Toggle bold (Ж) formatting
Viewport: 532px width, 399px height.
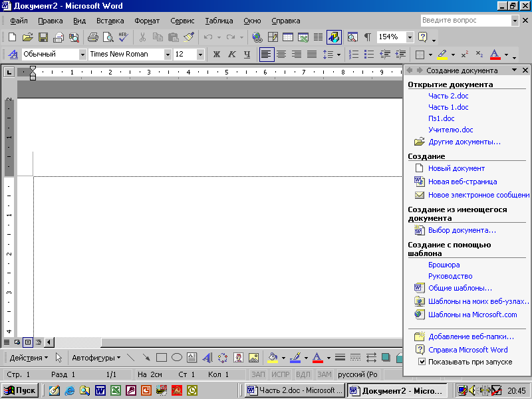[x=217, y=55]
